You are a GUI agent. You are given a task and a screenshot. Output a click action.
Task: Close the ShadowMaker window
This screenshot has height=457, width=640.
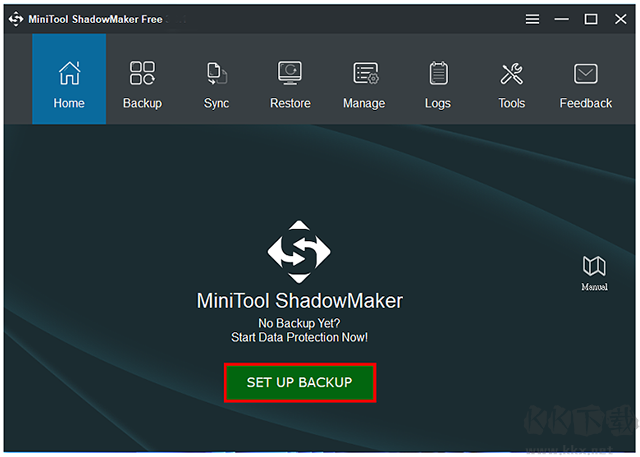click(x=620, y=19)
